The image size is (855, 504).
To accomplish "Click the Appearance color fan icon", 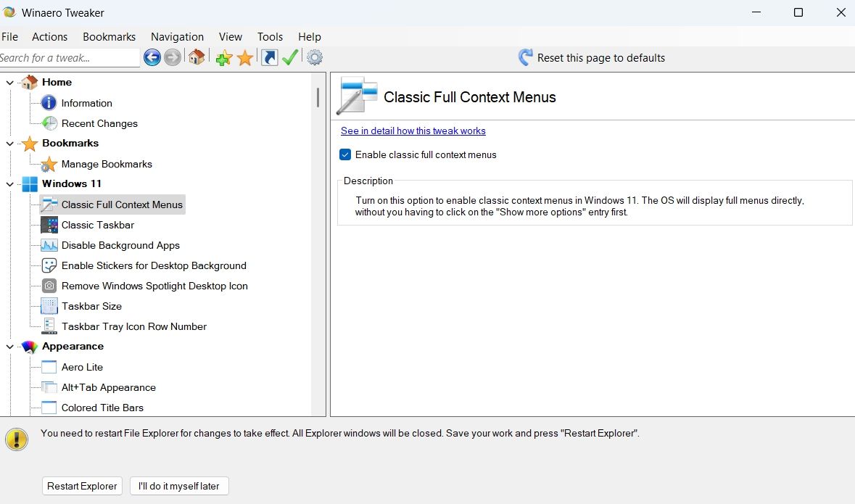I will (x=30, y=347).
